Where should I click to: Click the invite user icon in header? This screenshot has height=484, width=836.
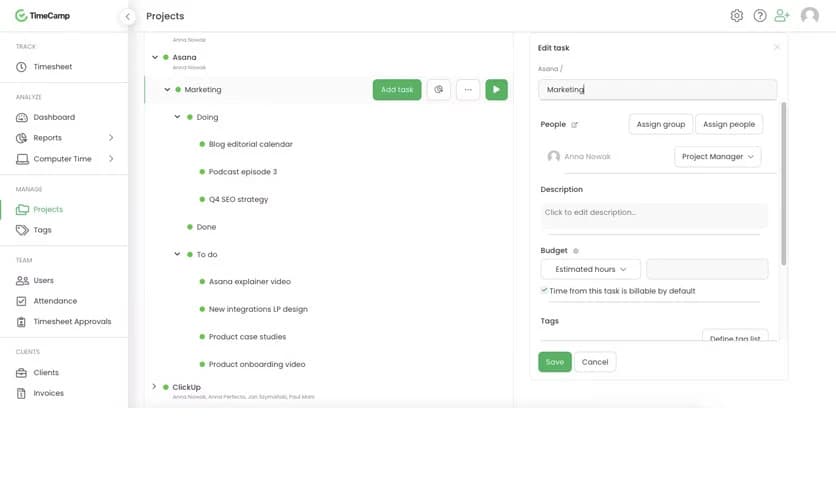point(782,15)
